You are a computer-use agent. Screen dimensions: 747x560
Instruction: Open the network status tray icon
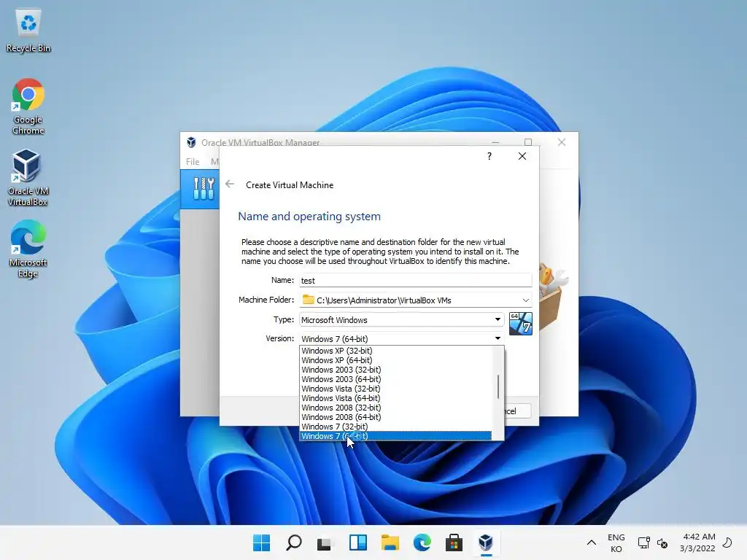pos(643,542)
